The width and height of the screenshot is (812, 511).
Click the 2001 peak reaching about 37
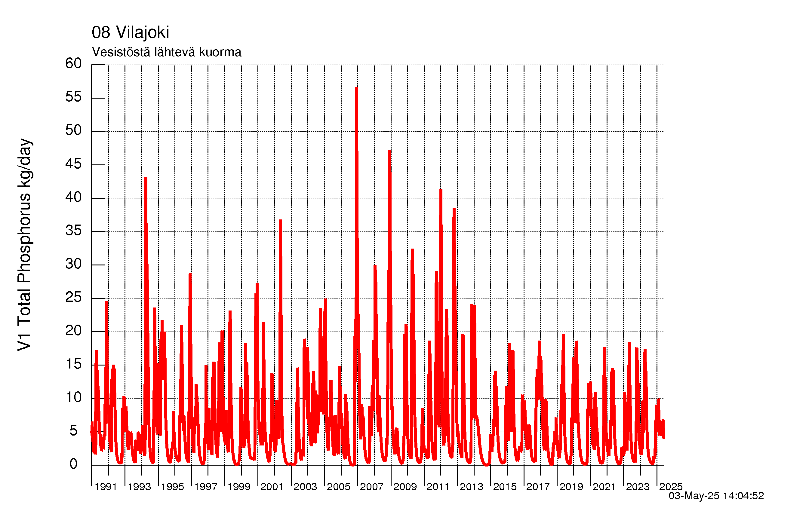(x=280, y=221)
